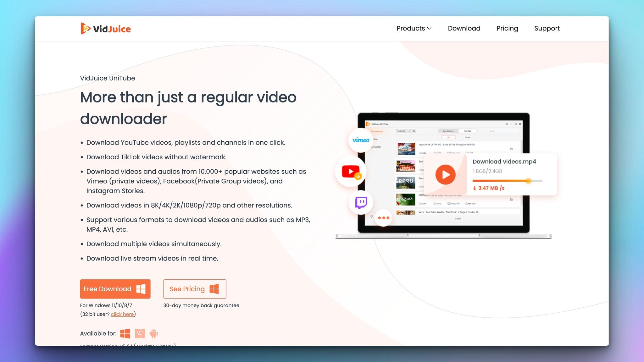Click the See Pricing button
This screenshot has height=362, width=644.
[195, 289]
